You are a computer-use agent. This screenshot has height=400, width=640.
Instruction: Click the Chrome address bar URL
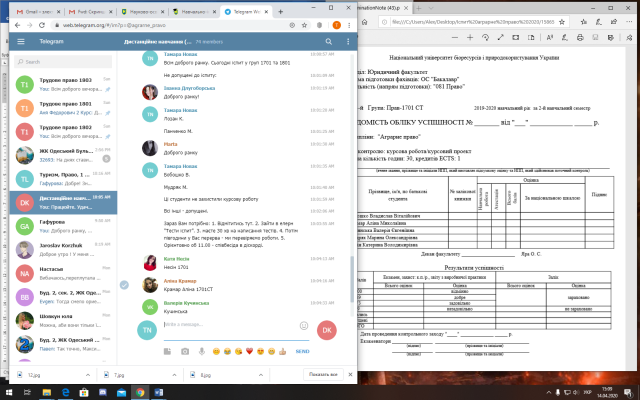click(x=114, y=25)
